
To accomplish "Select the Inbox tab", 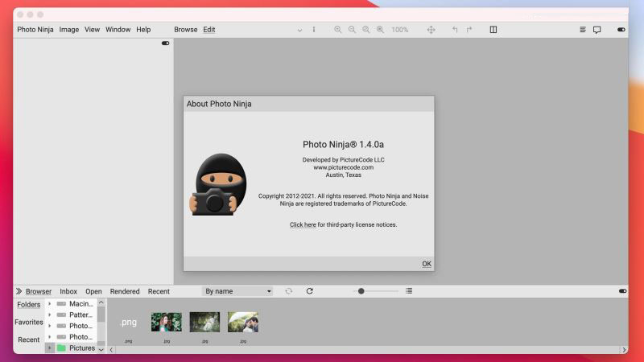I will pos(68,291).
